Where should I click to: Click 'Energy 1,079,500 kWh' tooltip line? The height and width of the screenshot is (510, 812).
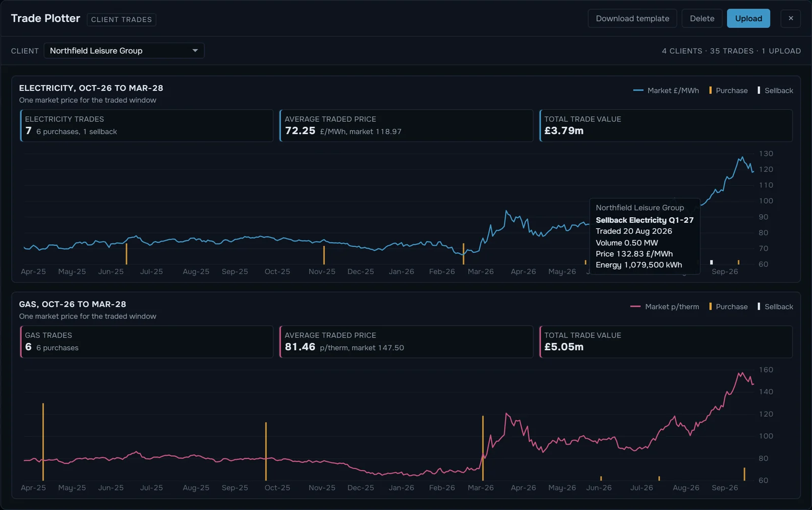pos(639,265)
